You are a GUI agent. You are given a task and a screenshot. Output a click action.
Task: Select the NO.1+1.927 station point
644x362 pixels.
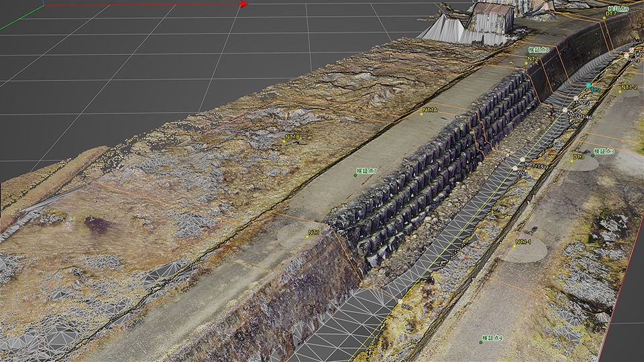click(x=522, y=160)
